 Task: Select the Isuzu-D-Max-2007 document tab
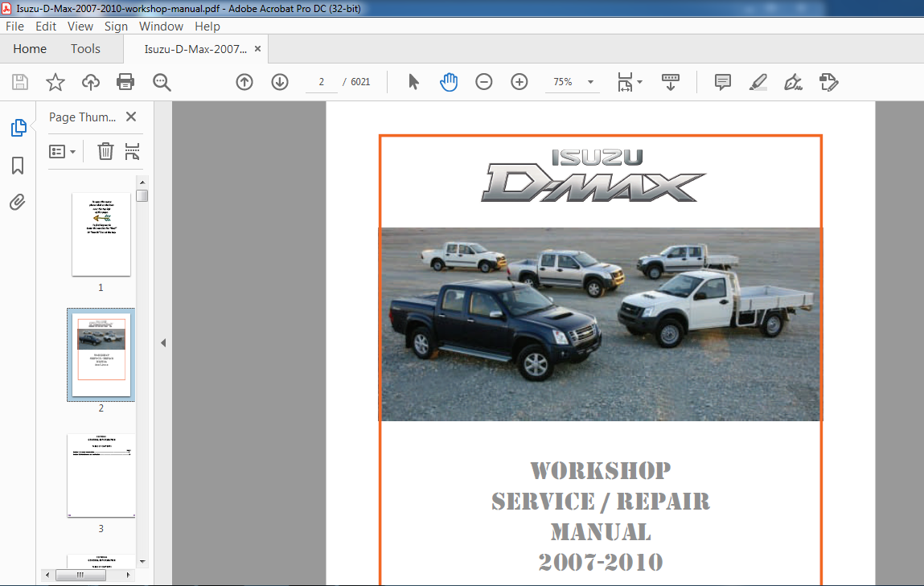click(x=195, y=49)
